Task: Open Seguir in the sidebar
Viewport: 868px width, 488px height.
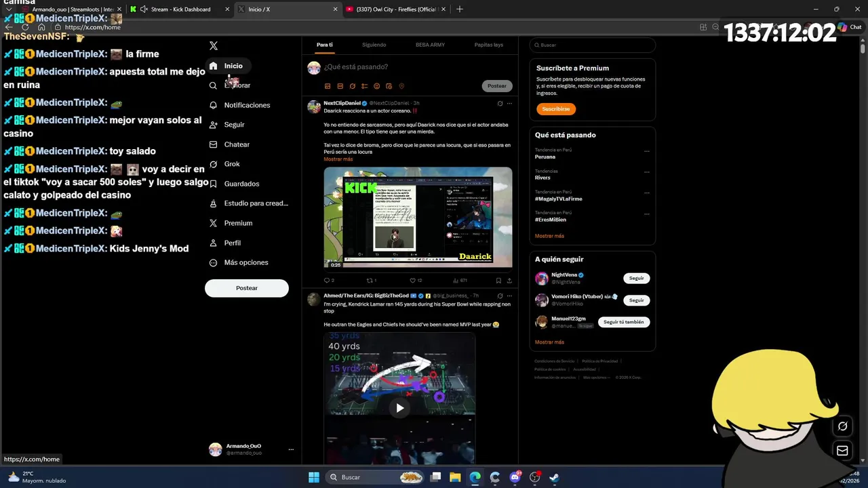Action: [x=234, y=125]
